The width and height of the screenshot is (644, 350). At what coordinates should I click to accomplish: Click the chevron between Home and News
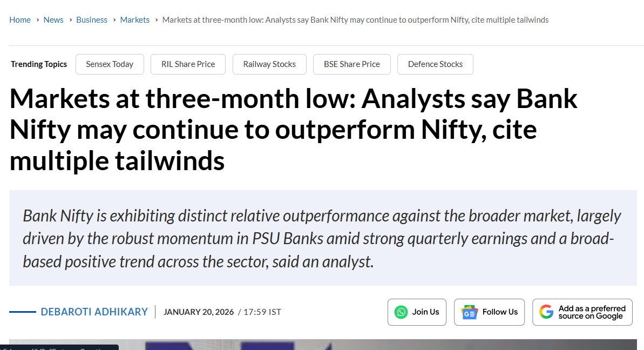38,19
